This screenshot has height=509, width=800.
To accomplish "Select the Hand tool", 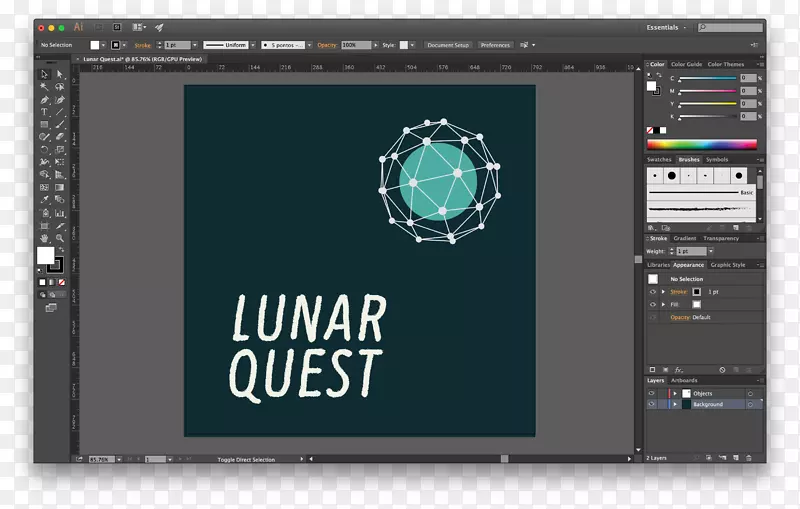I will click(x=44, y=238).
